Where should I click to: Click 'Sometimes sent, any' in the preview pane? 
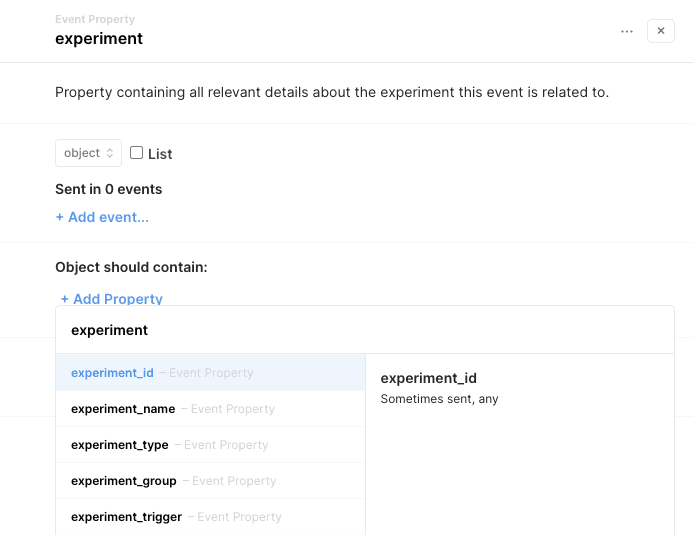pyautogui.click(x=439, y=399)
